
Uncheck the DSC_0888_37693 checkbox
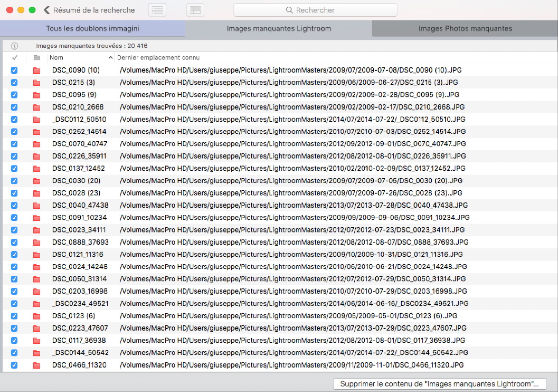click(14, 242)
